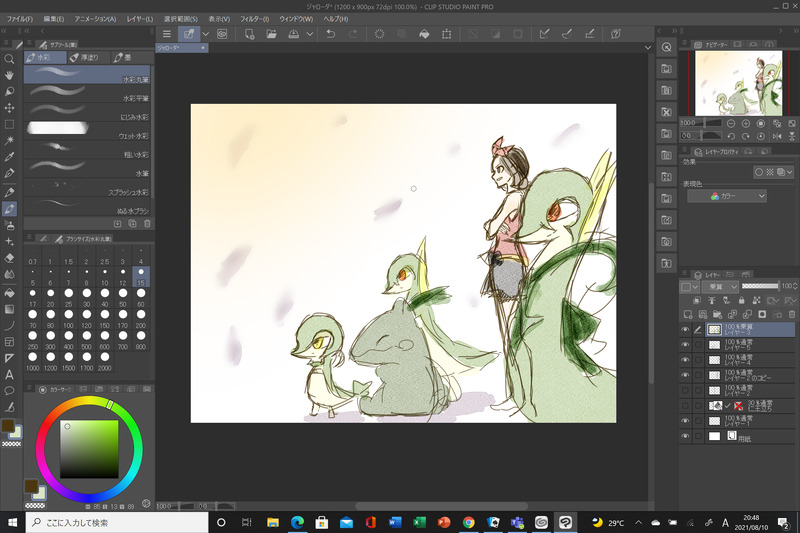
Task: Show hidden layer レイヤー 2 via visibility box
Action: coord(685,391)
